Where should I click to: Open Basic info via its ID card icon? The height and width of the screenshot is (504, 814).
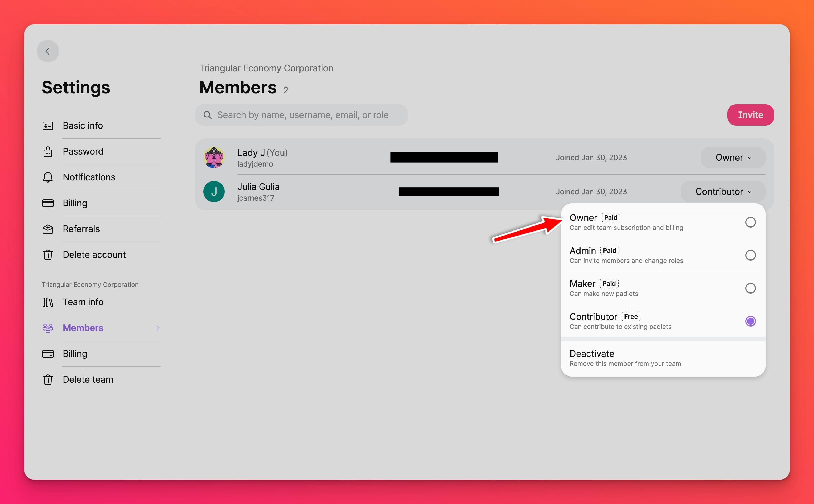pos(48,126)
